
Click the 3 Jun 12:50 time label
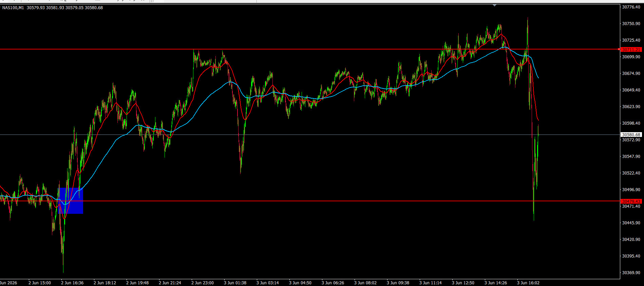coord(463,283)
